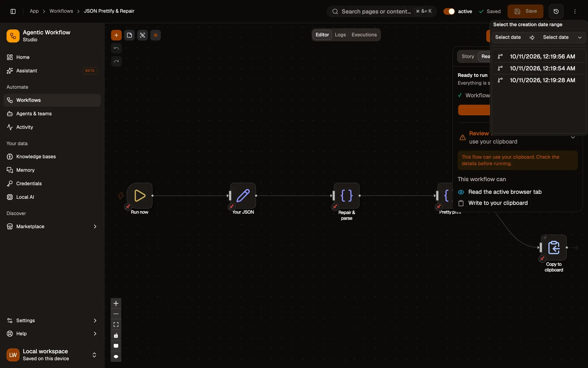The width and height of the screenshot is (588, 368).
Task: Zoom in on the canvas
Action: (116, 303)
